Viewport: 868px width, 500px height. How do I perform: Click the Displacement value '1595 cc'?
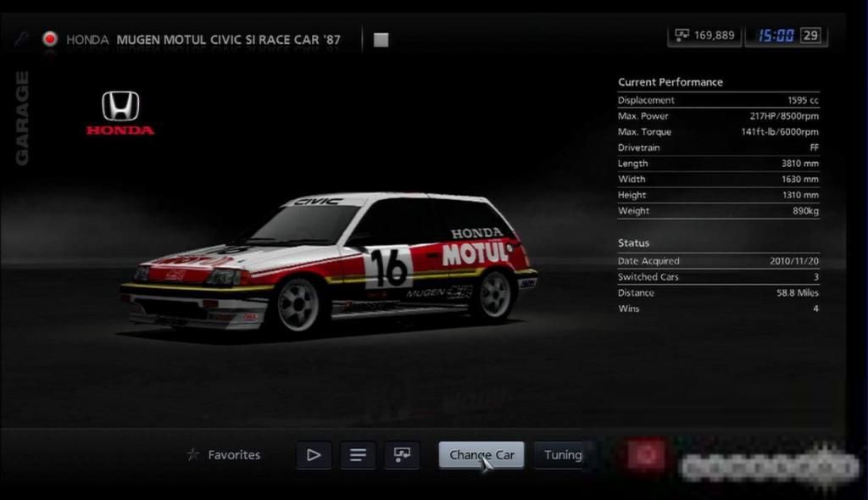pos(803,100)
